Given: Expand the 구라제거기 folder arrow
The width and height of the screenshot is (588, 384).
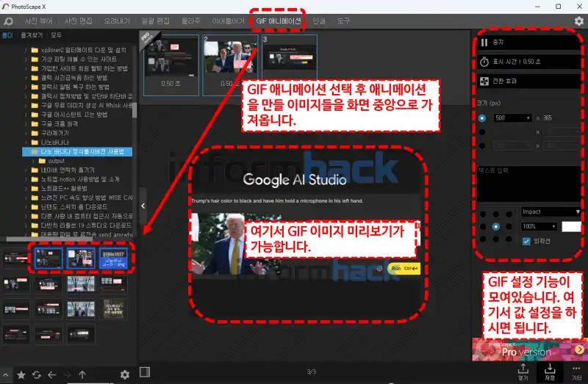Looking at the screenshot, I should coord(26,133).
